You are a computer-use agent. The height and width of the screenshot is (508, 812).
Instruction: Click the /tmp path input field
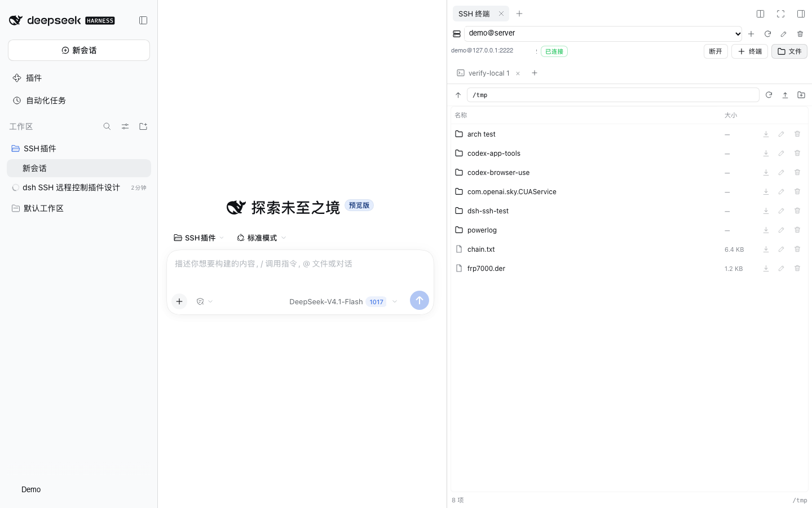[613, 95]
